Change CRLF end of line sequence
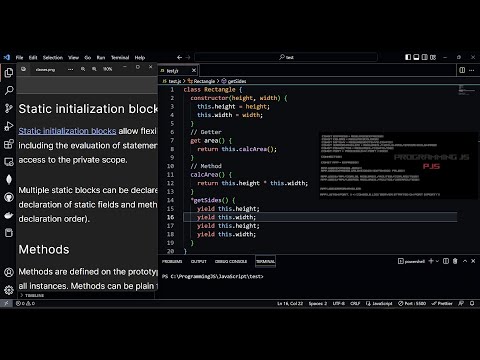This screenshot has width=480, height=360. [355, 303]
